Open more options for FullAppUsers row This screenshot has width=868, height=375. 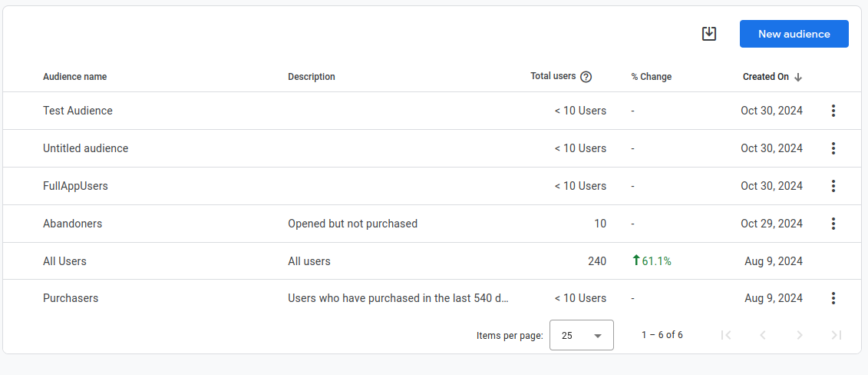point(833,186)
